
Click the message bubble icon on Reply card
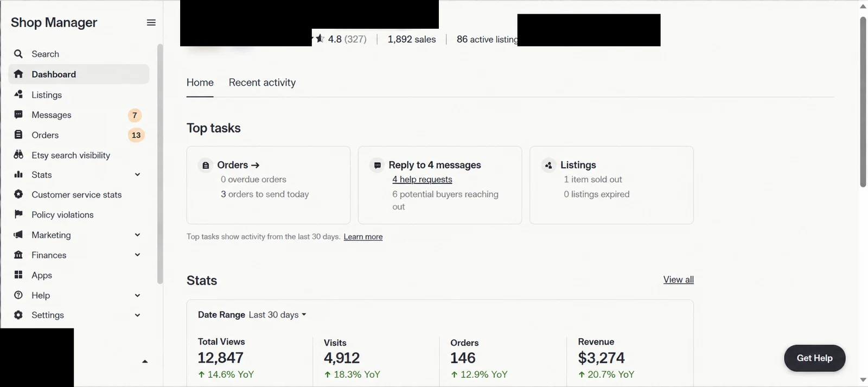377,165
